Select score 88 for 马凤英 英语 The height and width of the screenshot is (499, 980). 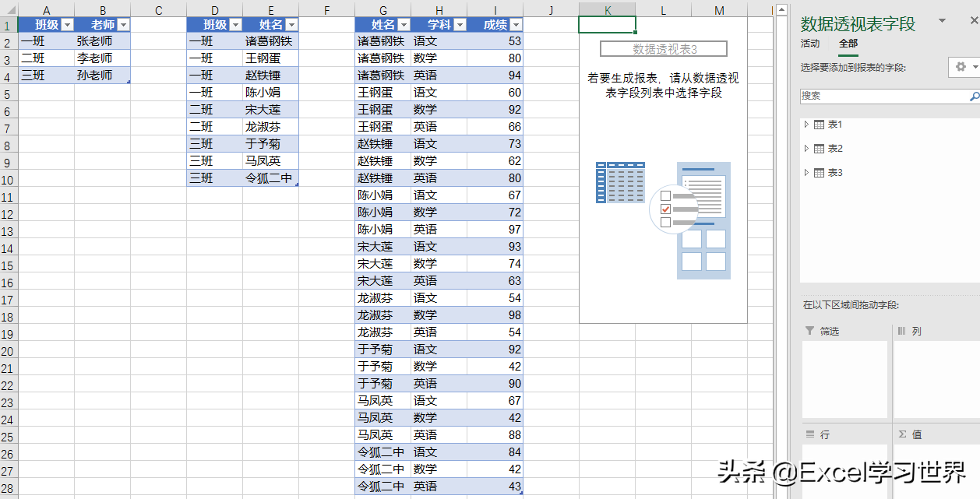(x=495, y=434)
